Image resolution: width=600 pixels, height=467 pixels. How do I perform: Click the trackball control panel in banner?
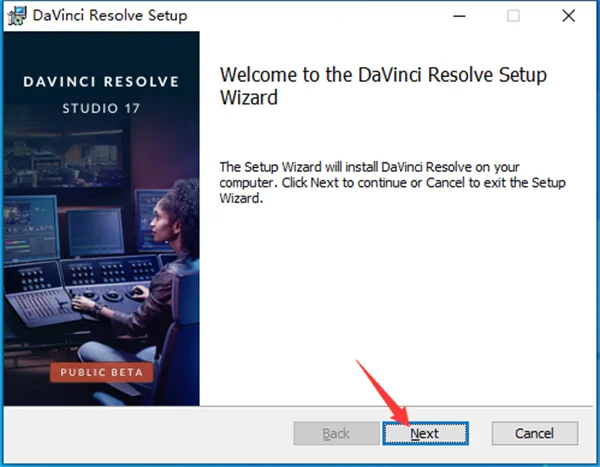coord(111,289)
